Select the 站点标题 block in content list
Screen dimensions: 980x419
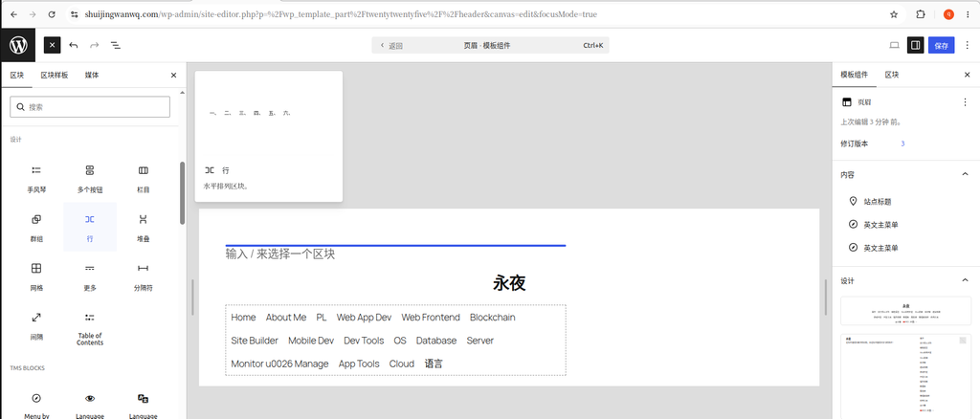point(877,202)
